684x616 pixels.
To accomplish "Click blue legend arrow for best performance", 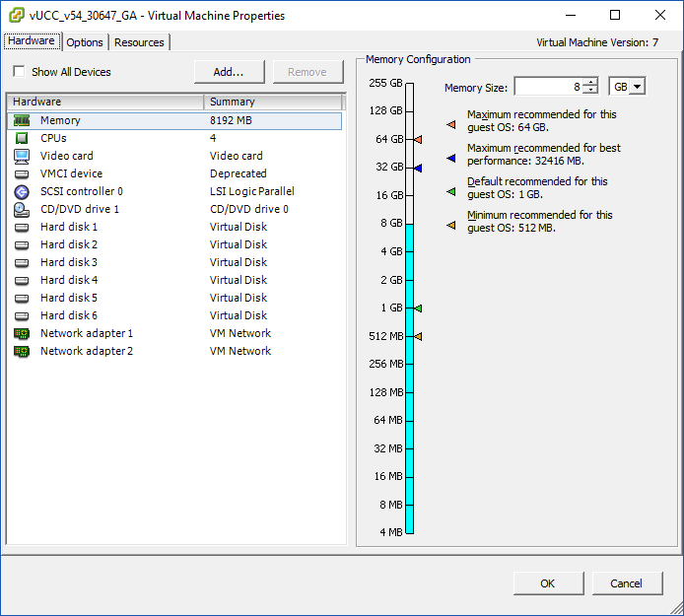I will coord(451,159).
